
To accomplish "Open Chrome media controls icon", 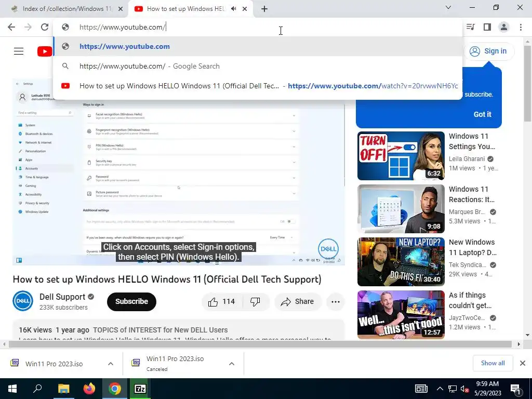I will pyautogui.click(x=471, y=27).
